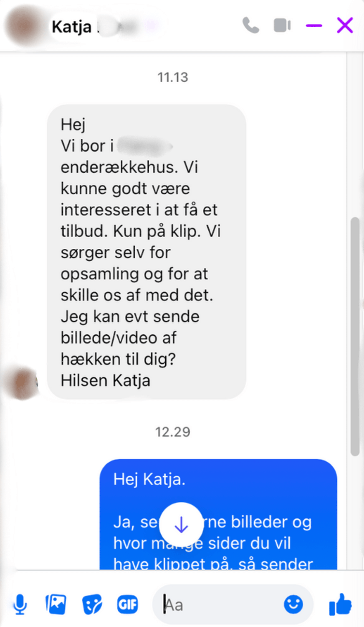
Task: Record a voice clip with microphone icon
Action: click(x=20, y=604)
